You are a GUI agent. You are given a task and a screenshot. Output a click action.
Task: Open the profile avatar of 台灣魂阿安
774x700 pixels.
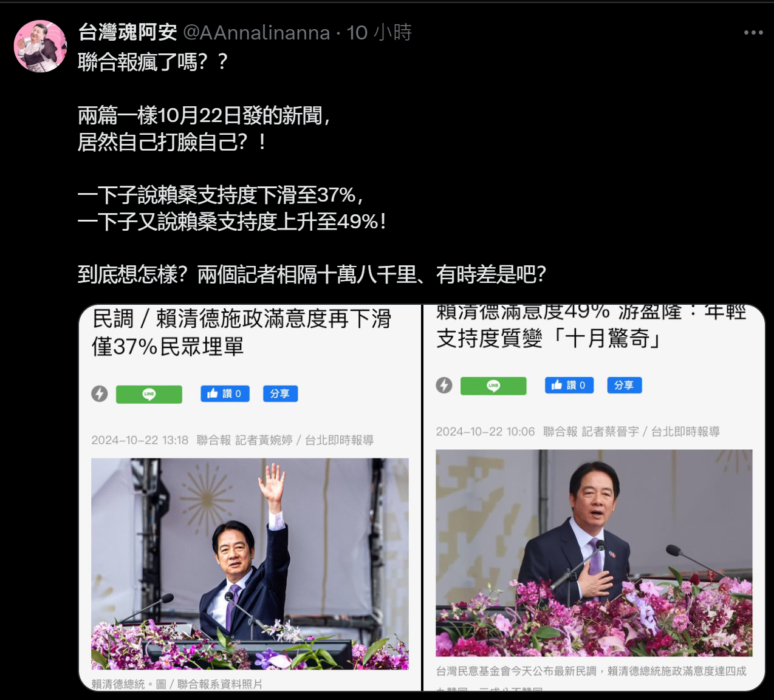[41, 46]
